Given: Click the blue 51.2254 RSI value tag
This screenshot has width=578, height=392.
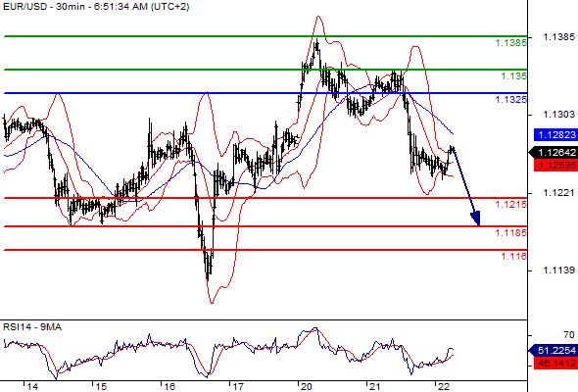Looking at the screenshot, I should (x=554, y=350).
